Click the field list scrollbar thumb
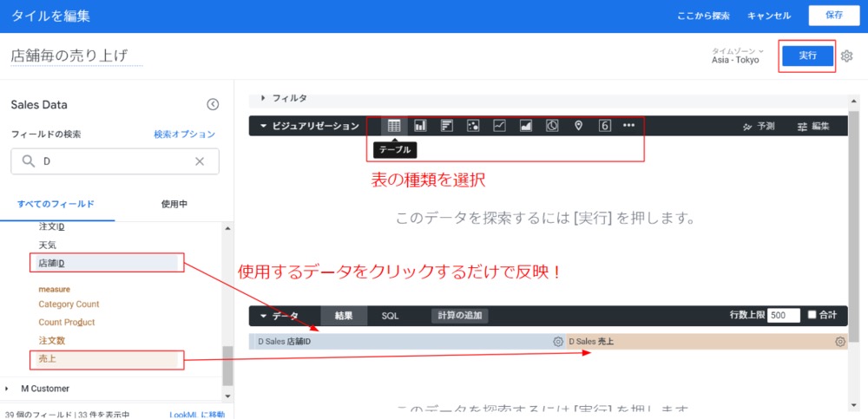868x419 pixels. pyautogui.click(x=227, y=366)
